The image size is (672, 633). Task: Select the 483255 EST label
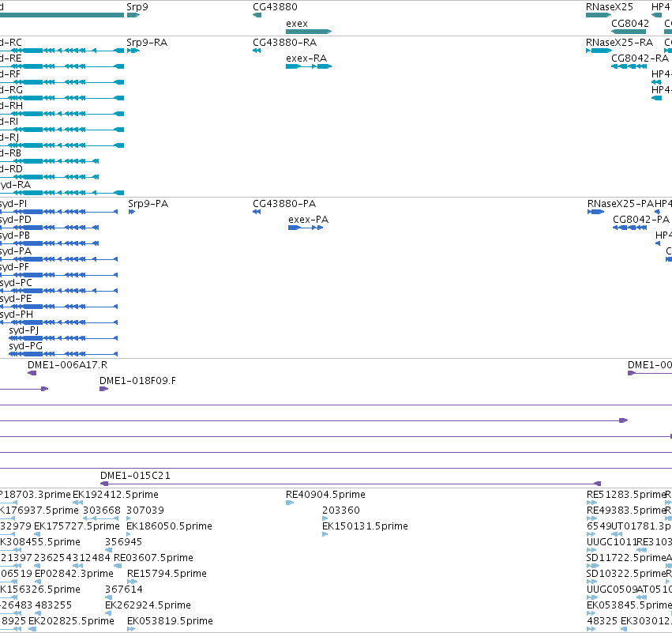click(x=53, y=605)
